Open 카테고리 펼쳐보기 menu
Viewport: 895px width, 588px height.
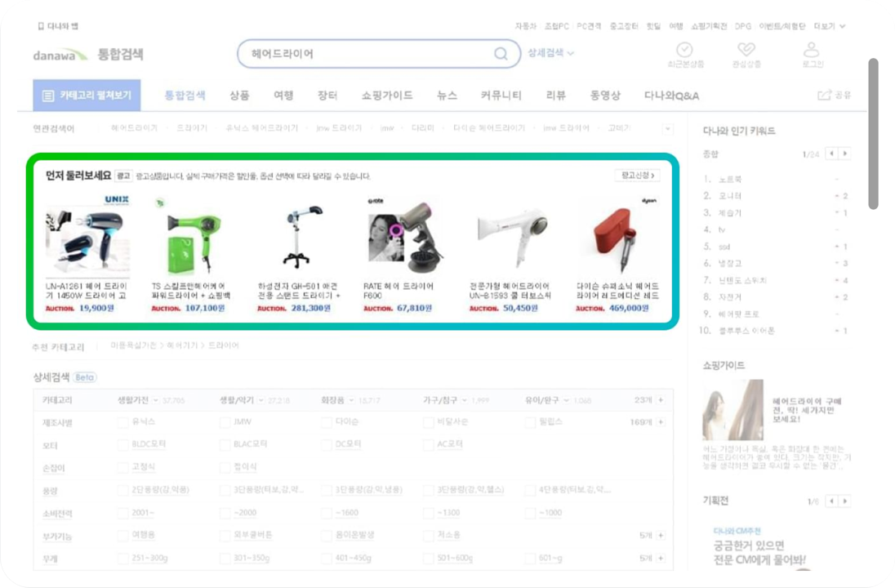(87, 96)
